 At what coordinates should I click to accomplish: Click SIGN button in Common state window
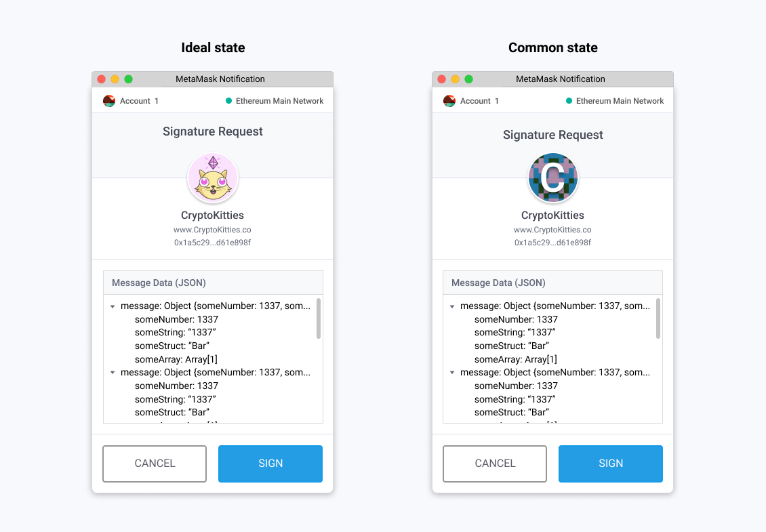[x=611, y=464]
